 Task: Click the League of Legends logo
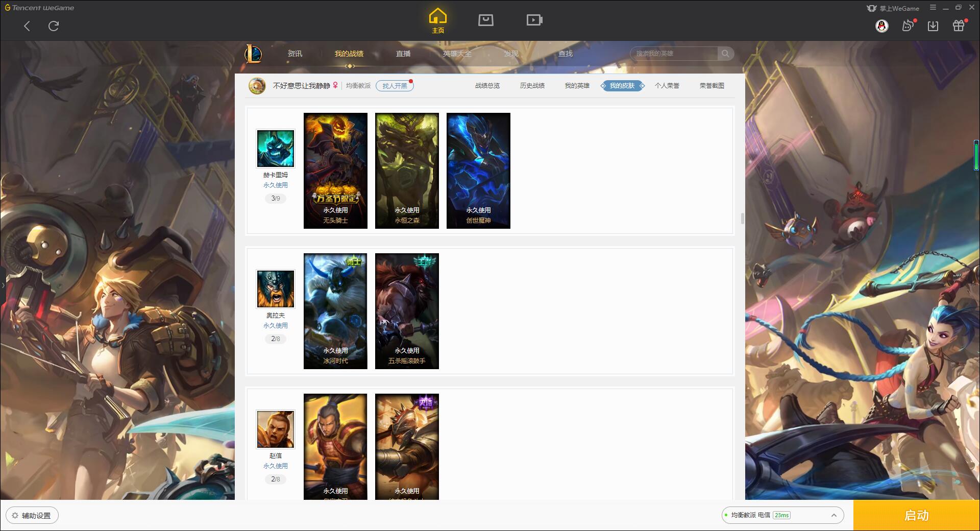[253, 54]
